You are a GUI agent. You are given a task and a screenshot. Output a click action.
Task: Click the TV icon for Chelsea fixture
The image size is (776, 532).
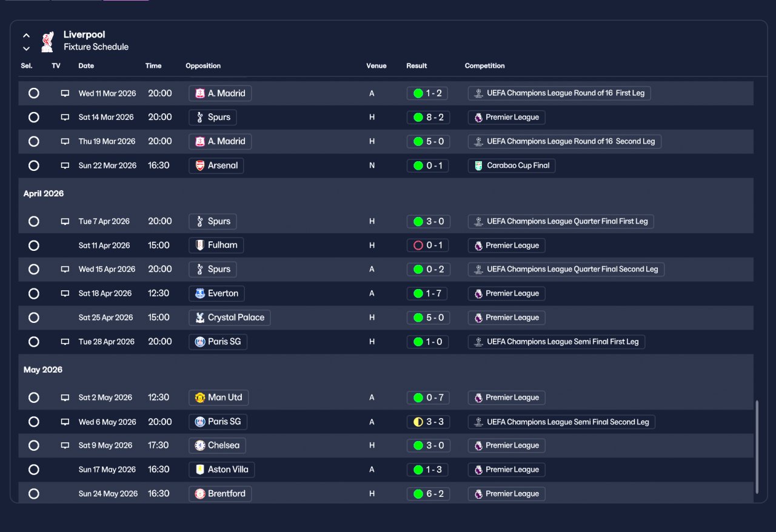pos(65,445)
